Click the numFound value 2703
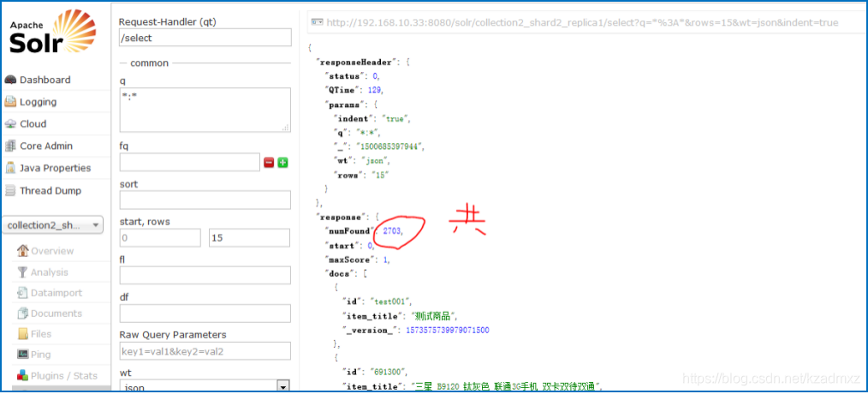The image size is (868, 394). [391, 230]
